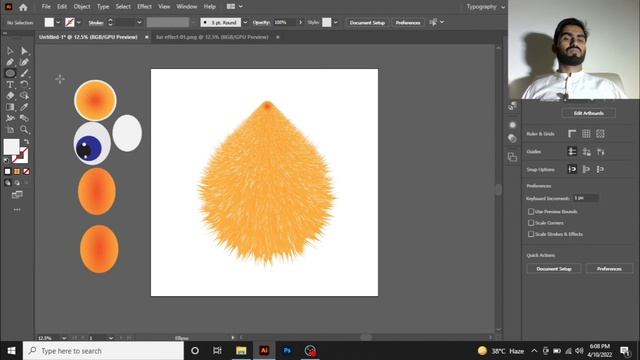Viewport: 640px width, 360px height.
Task: Select the Type tool
Action: point(10,84)
